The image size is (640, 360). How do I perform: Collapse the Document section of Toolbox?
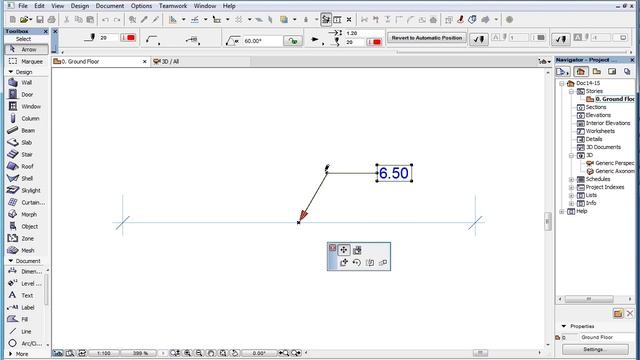(11, 261)
